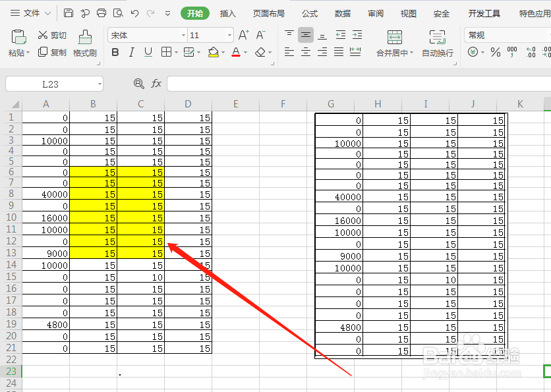Open the Name Box dropdown arrow
Screen dimensions: 551x392
pos(100,84)
